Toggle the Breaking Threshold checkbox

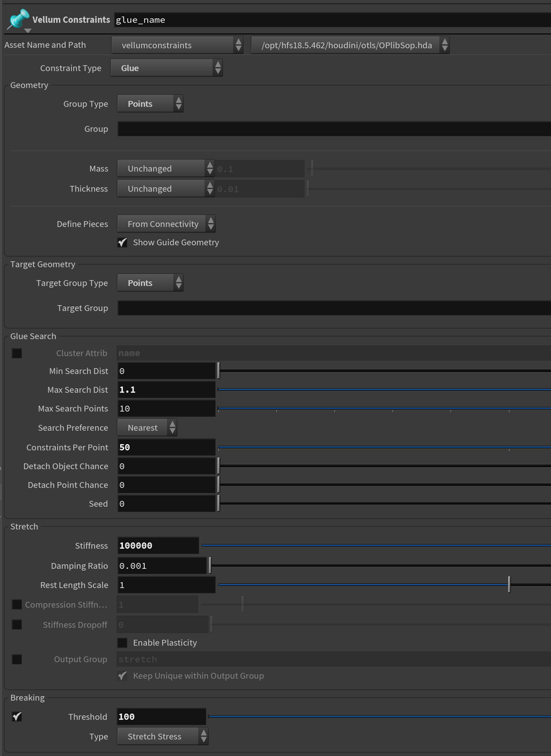pos(17,717)
